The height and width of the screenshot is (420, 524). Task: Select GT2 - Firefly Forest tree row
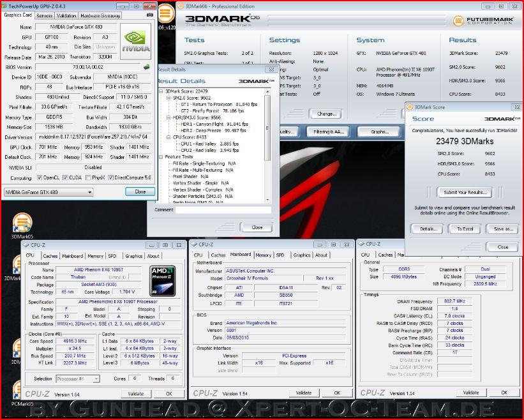click(212, 110)
